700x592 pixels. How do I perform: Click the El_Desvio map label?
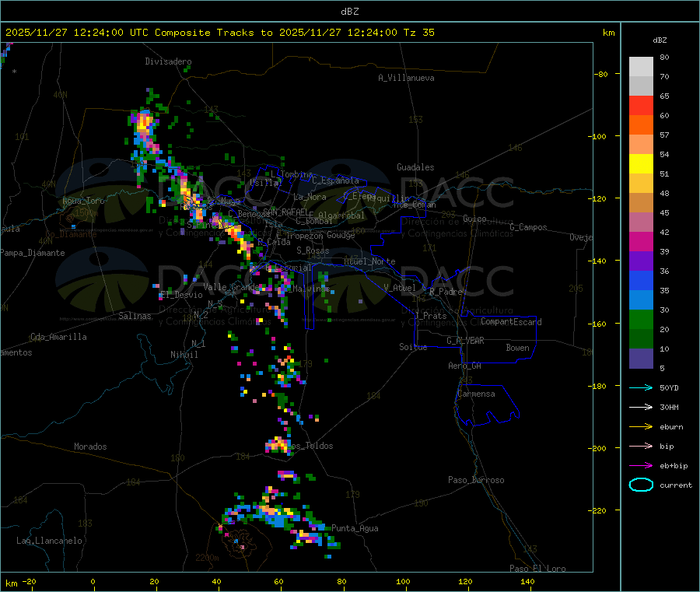point(181,295)
